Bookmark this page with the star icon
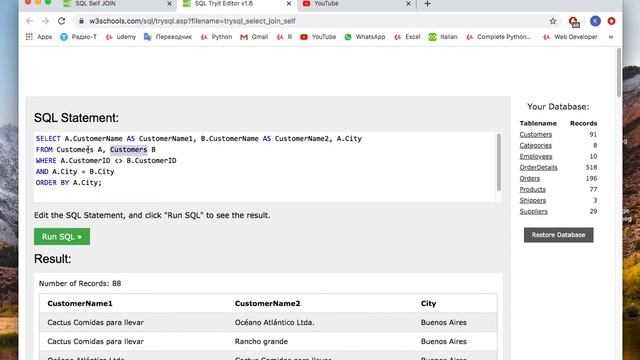This screenshot has width=640, height=360. click(x=553, y=21)
